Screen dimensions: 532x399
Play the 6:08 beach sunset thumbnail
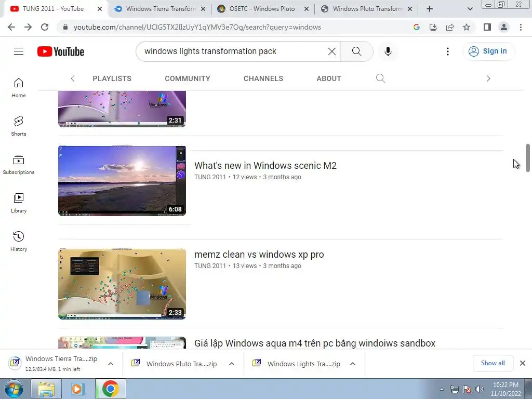click(122, 181)
